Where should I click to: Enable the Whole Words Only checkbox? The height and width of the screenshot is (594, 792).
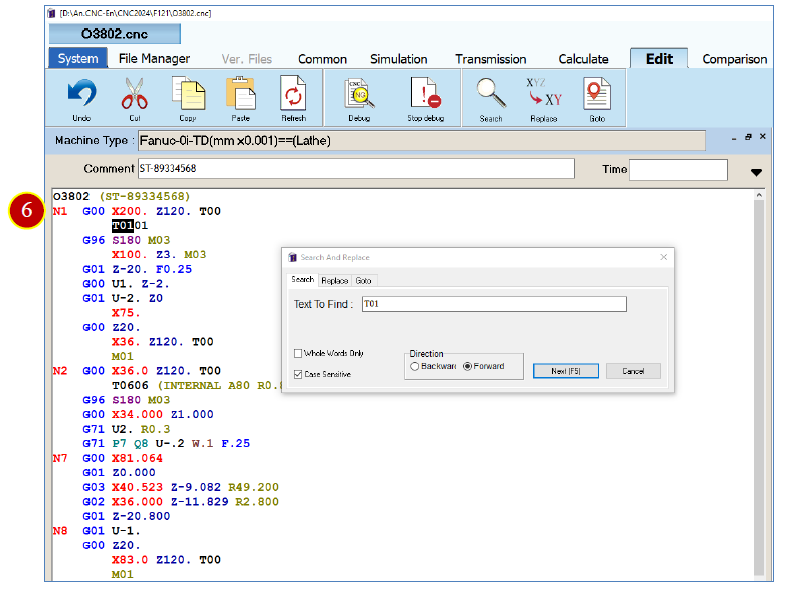click(x=298, y=354)
